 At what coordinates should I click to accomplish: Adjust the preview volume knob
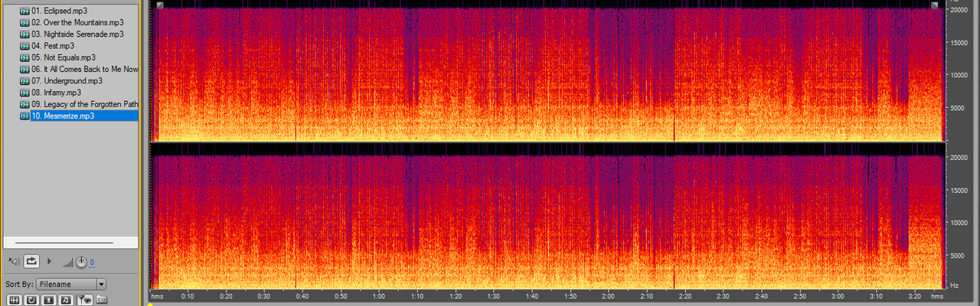81,262
